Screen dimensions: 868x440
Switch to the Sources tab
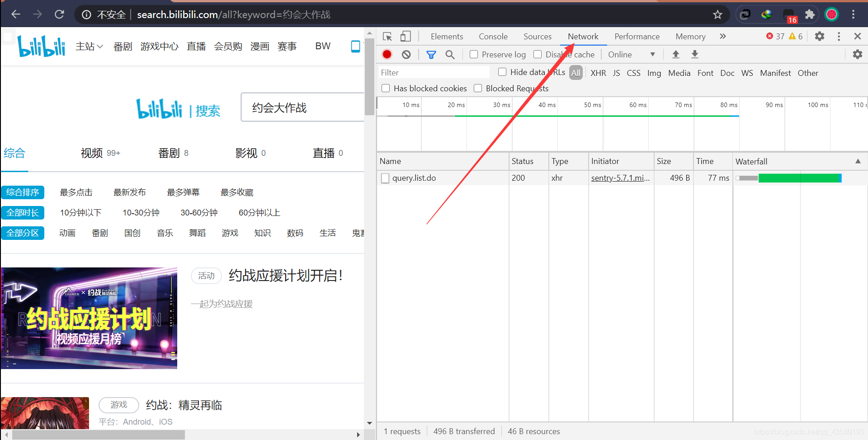pos(538,37)
